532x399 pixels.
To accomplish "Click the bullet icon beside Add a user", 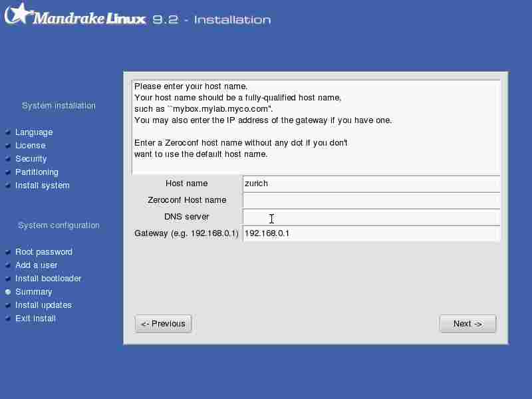I will click(x=8, y=265).
